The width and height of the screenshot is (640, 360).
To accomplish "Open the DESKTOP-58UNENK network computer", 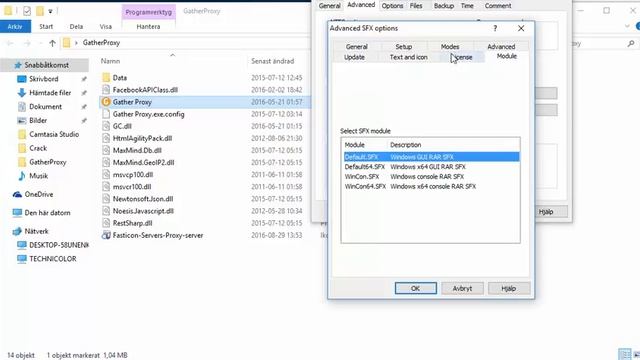I will click(x=58, y=245).
